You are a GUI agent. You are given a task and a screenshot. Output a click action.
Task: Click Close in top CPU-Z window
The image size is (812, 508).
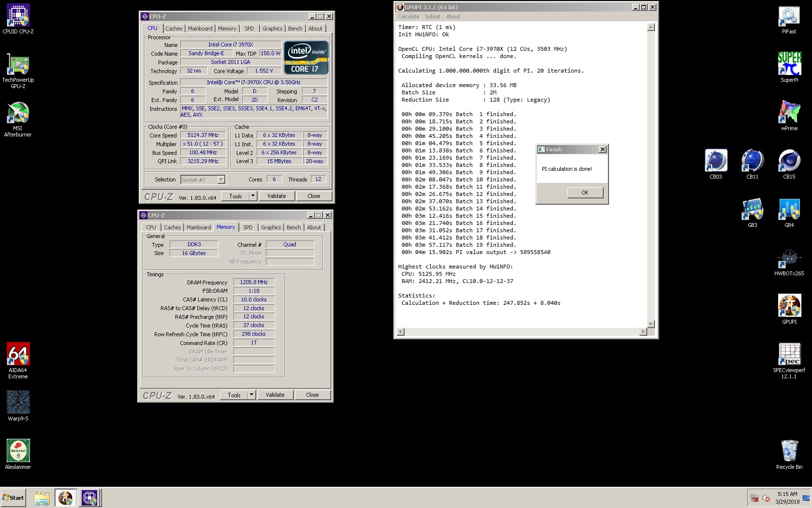314,196
